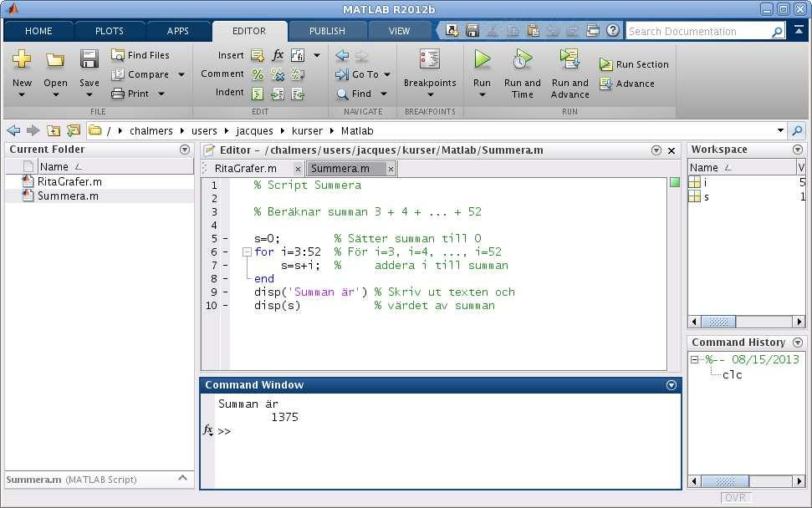Click the paste icon in quick access toolbar

pos(533,31)
